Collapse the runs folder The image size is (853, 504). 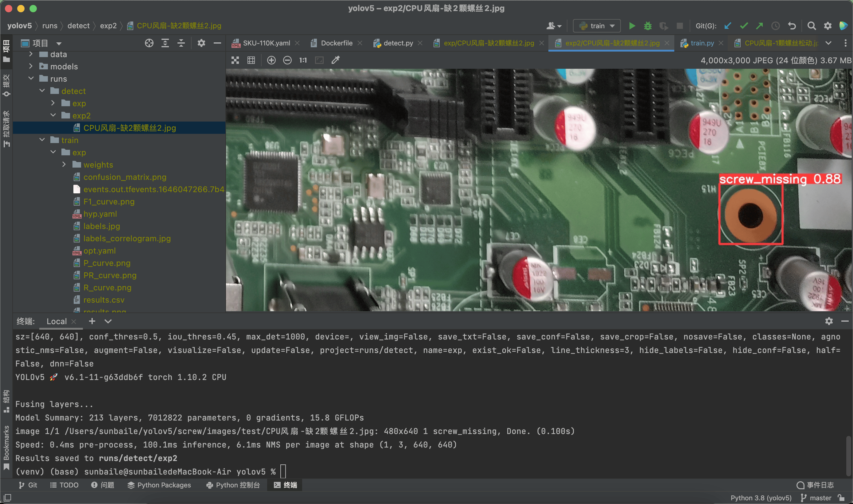31,79
